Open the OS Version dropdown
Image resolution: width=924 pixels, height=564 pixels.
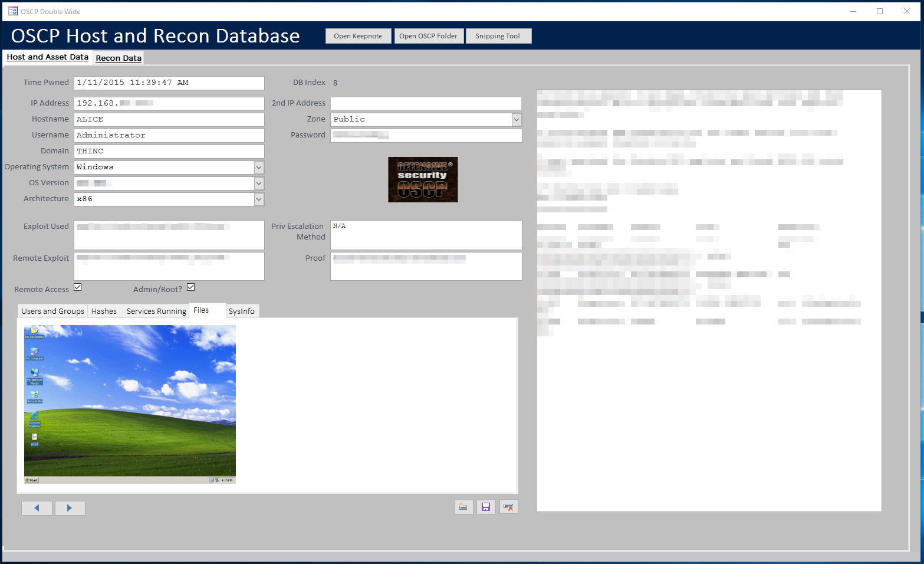pyautogui.click(x=259, y=183)
